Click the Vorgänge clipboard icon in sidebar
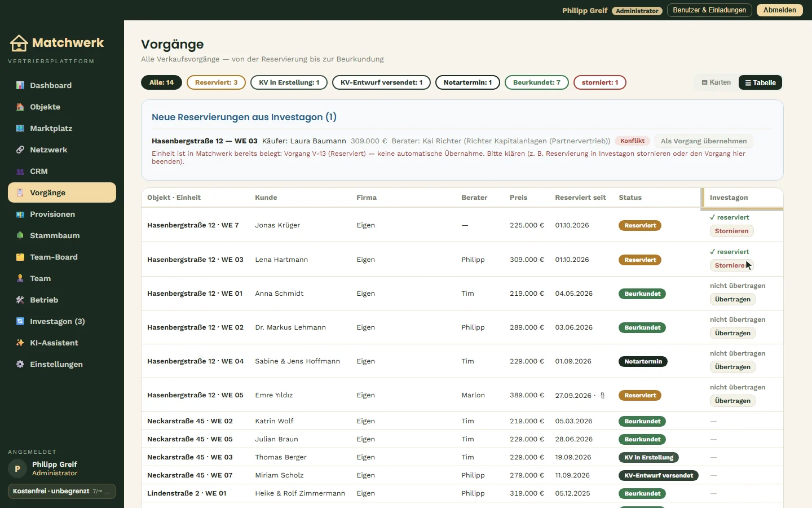 click(20, 192)
